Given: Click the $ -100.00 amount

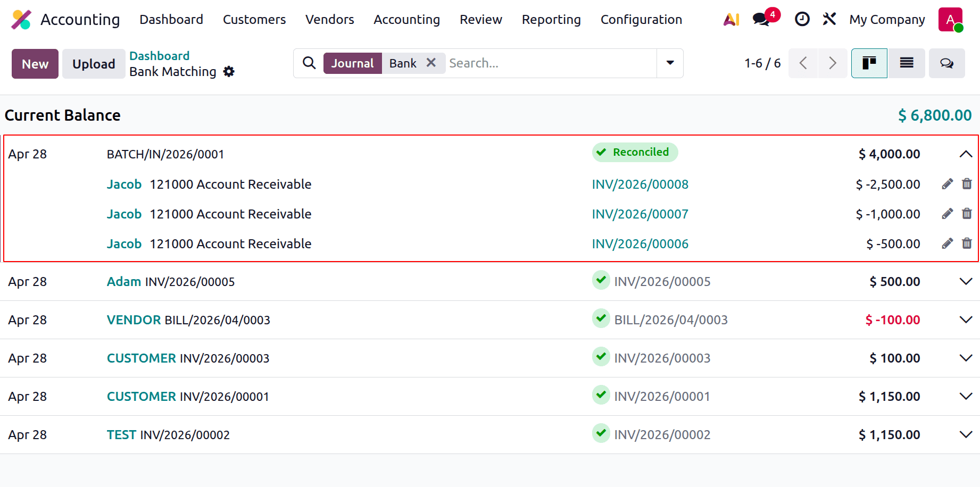Looking at the screenshot, I should click(892, 320).
